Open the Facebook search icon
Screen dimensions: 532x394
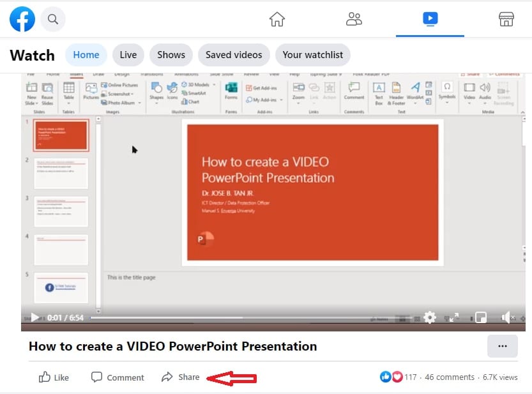tap(52, 19)
